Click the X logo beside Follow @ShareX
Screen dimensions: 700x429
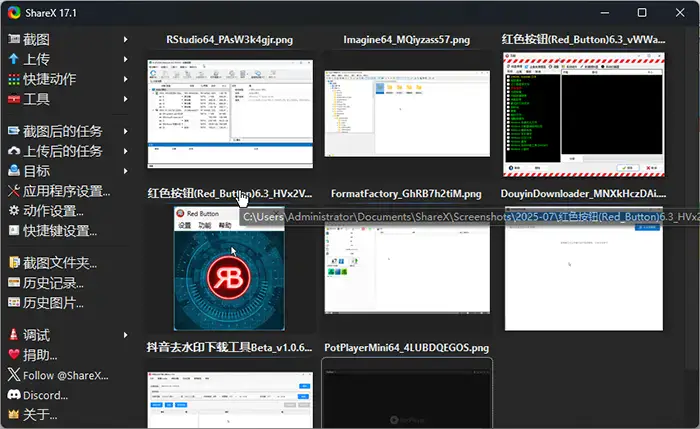[x=14, y=375]
